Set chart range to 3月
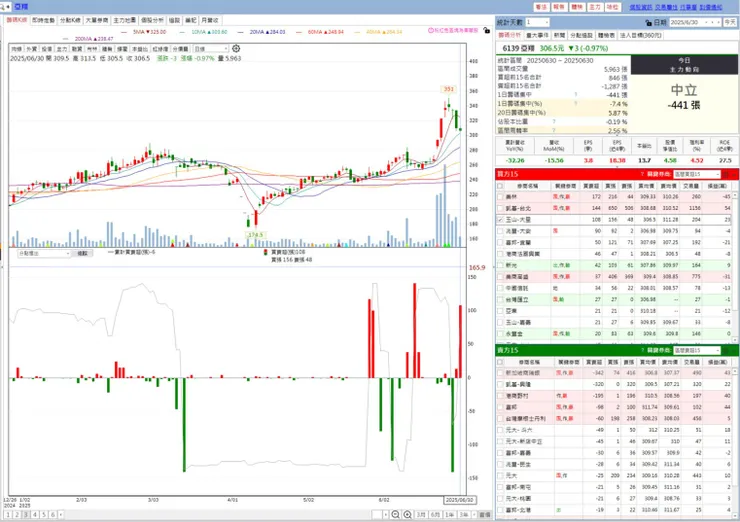This screenshot has width=740, height=522. pyautogui.click(x=421, y=514)
